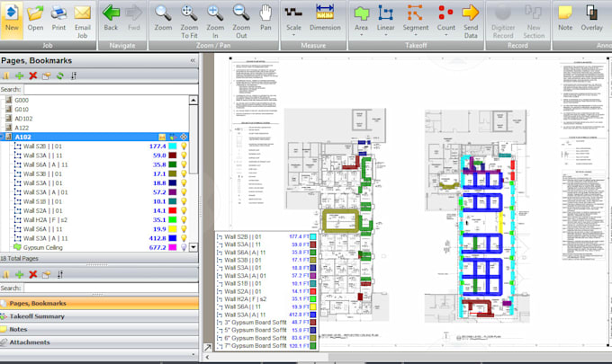This screenshot has height=364, width=612.
Task: Add a Note annotation
Action: pos(565,19)
